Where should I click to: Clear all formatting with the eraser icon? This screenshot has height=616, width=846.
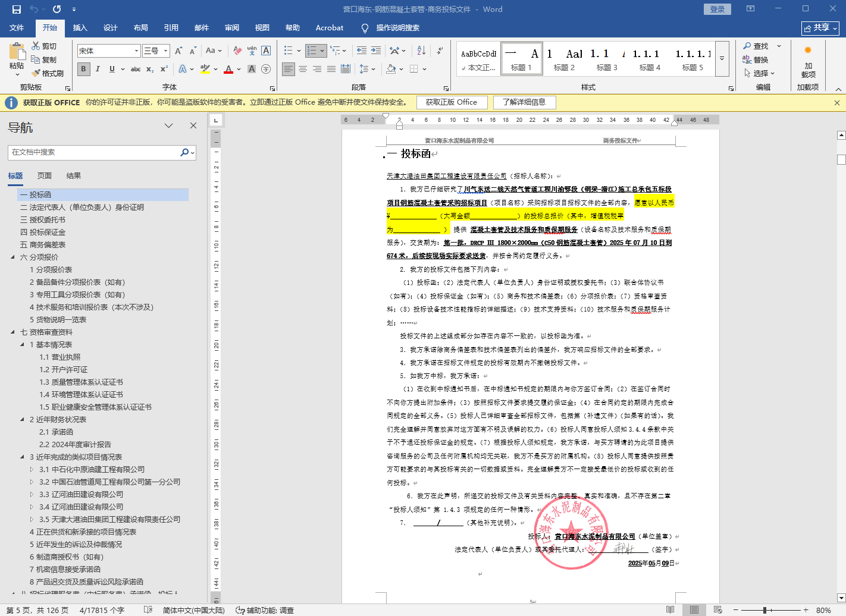pos(237,51)
